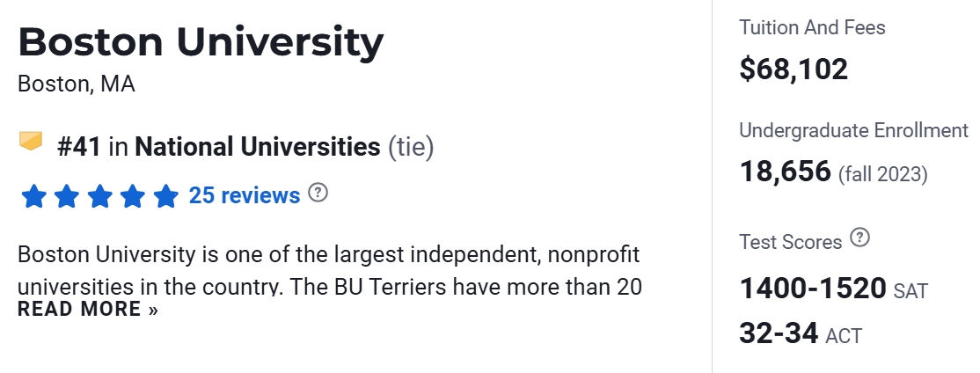Expand the description with READ MORE
The image size is (980, 373).
[x=88, y=309]
